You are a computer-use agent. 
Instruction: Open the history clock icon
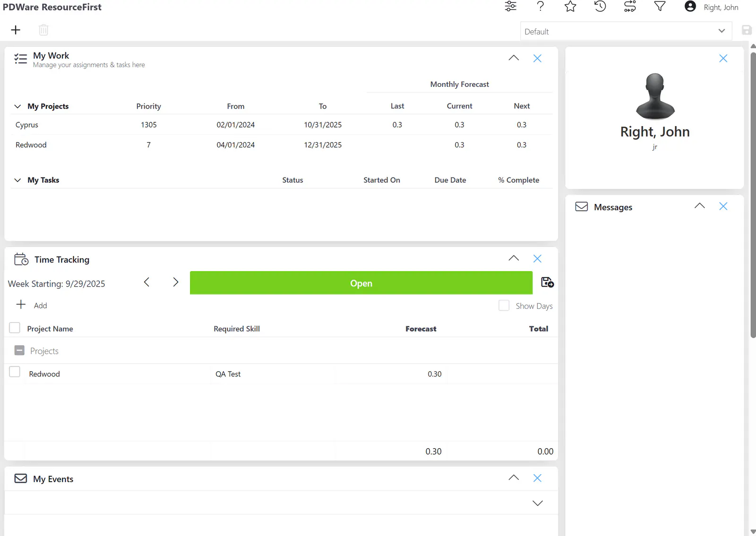tap(600, 7)
